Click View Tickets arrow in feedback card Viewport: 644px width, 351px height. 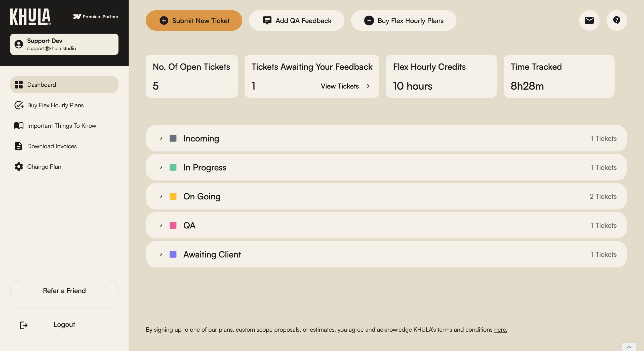point(367,86)
